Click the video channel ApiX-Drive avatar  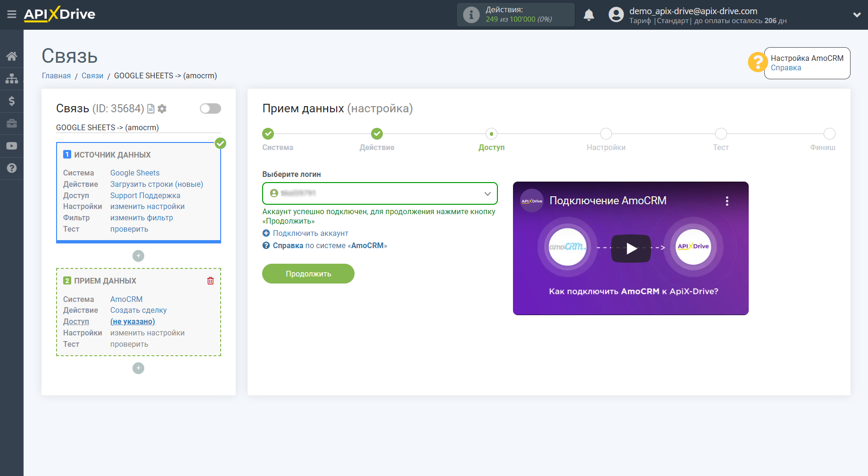point(532,201)
